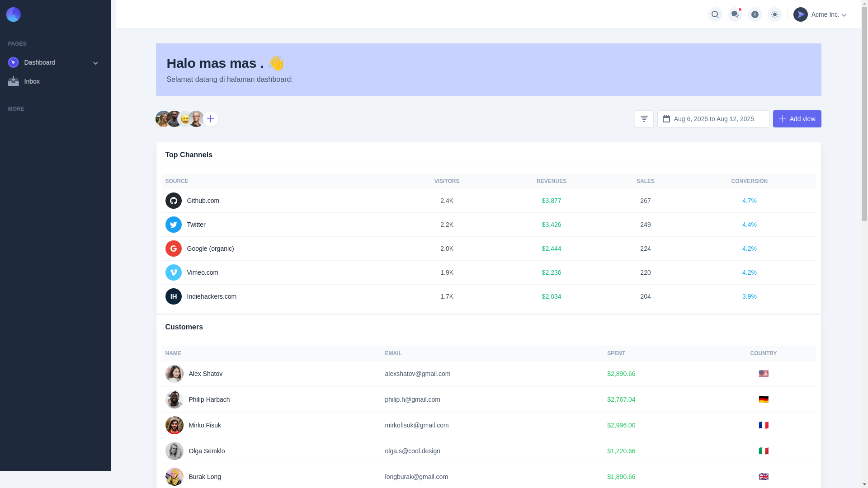Add a new member with plus button
The height and width of the screenshot is (488, 868).
pyautogui.click(x=210, y=119)
